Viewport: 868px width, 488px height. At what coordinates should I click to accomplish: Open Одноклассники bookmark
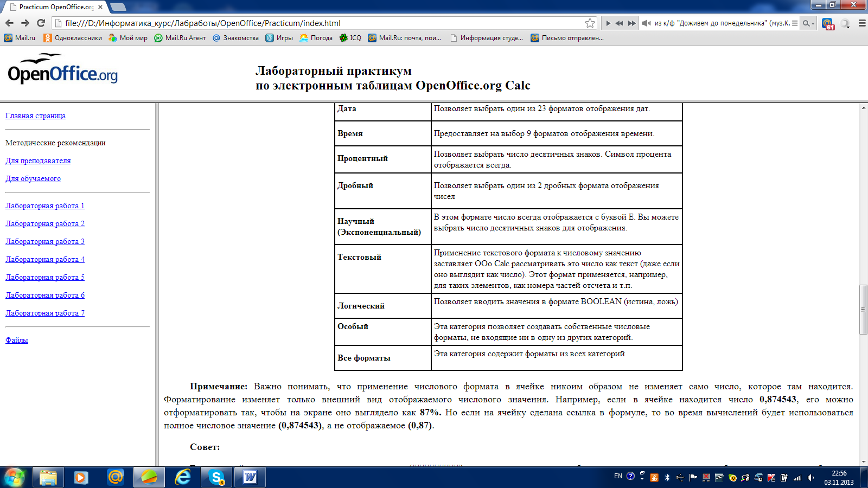click(x=73, y=38)
